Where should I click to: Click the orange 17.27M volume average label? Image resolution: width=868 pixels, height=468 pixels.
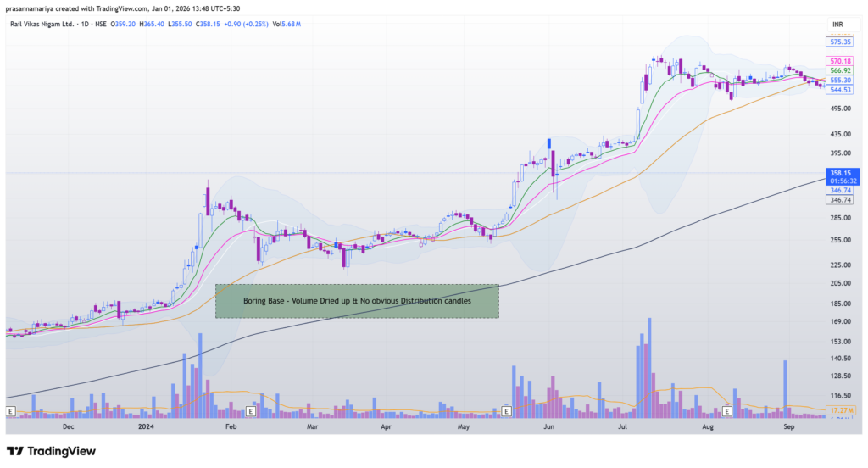point(840,410)
